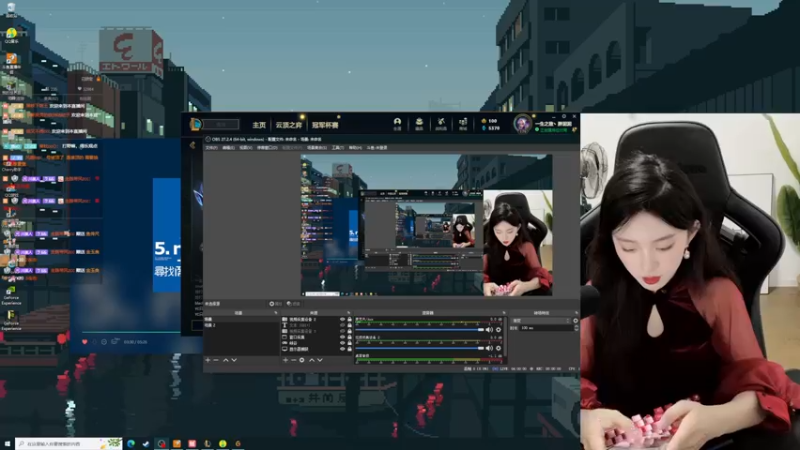
Task: Open OBS 帮助 menu
Action: click(354, 147)
